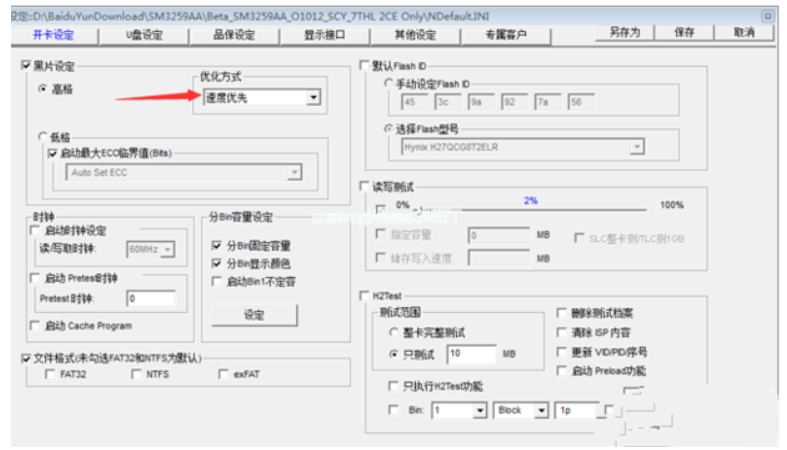Open the Hynix H27QCG8T2ELR Flash model dropdown

click(x=636, y=147)
